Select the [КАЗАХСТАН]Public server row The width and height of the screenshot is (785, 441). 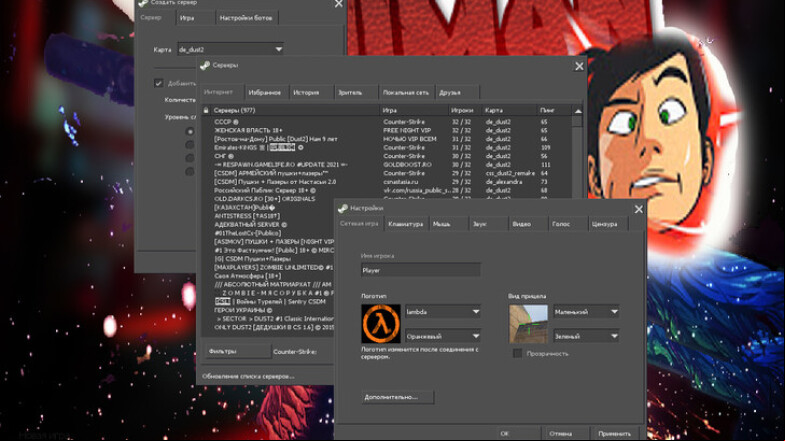pos(268,207)
